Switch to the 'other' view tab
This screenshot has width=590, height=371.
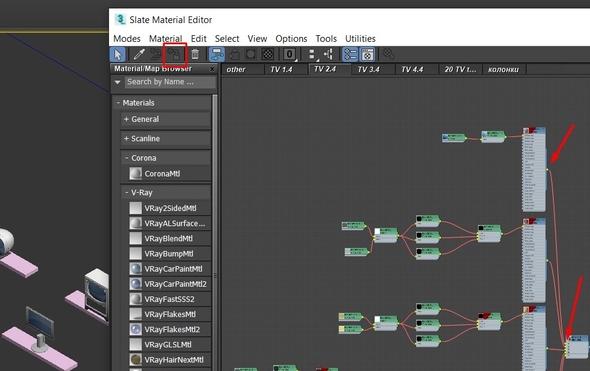tap(243, 70)
